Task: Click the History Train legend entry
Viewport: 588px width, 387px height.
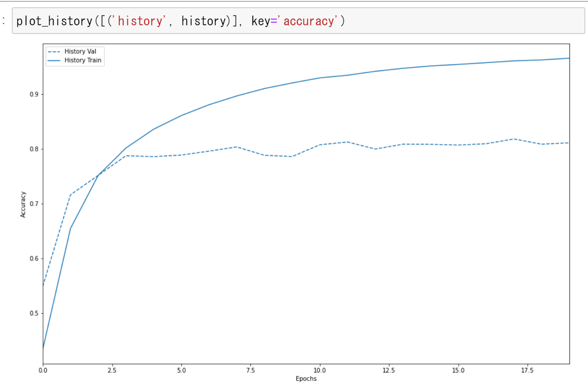Action: [x=83, y=60]
